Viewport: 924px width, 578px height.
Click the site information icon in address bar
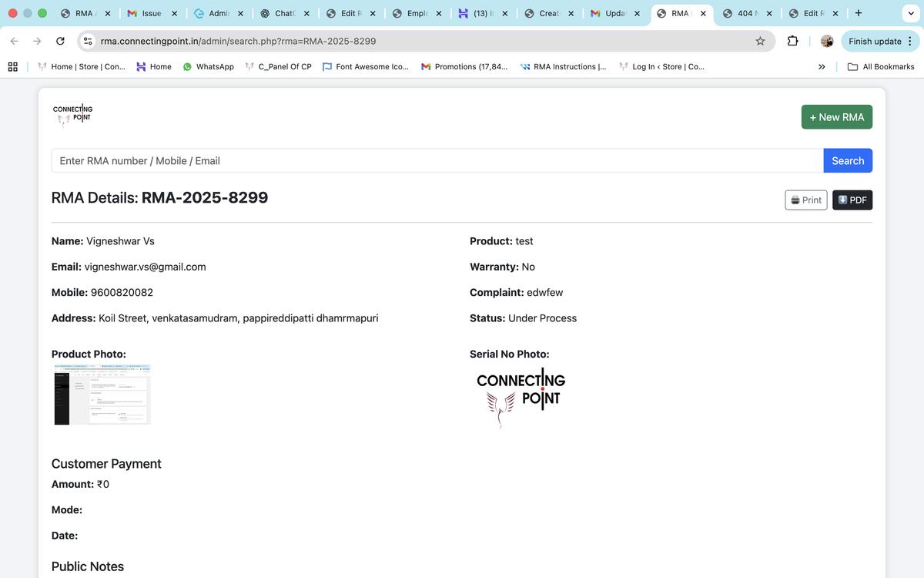(88, 41)
